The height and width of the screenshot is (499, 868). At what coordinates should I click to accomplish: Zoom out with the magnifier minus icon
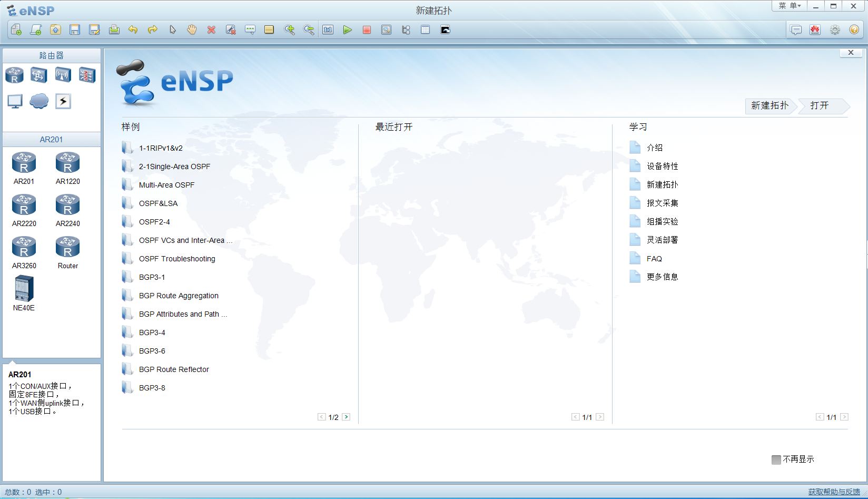tap(309, 30)
